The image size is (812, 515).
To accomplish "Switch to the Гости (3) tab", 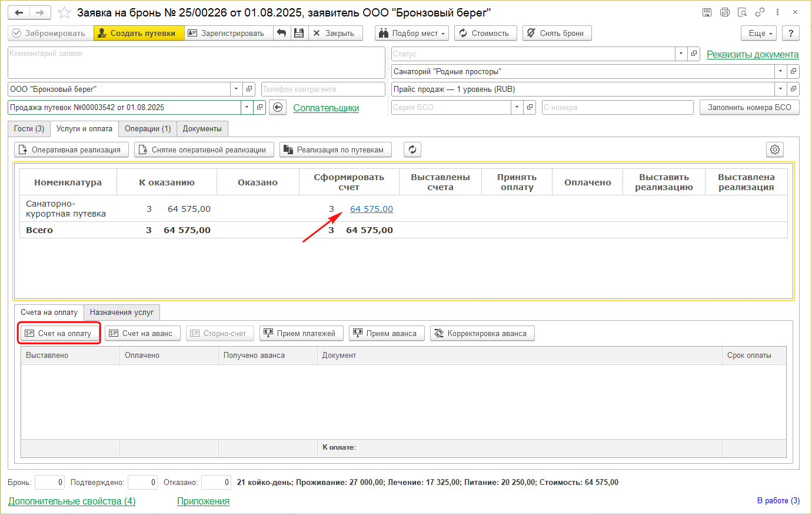I will tap(29, 128).
